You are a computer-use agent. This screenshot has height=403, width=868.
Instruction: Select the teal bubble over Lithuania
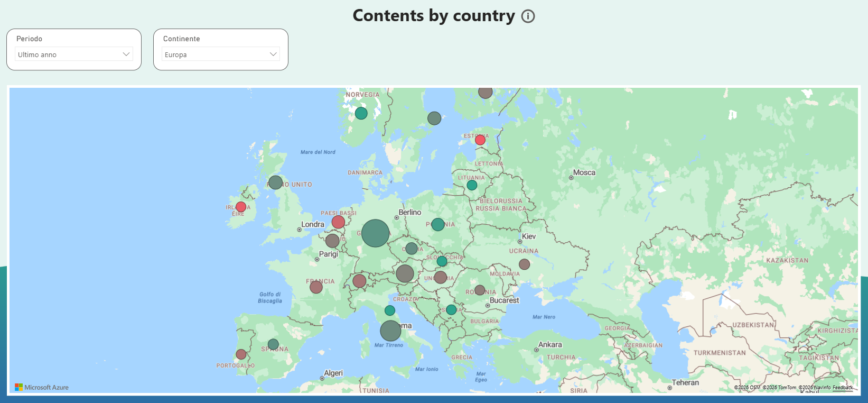pyautogui.click(x=472, y=185)
